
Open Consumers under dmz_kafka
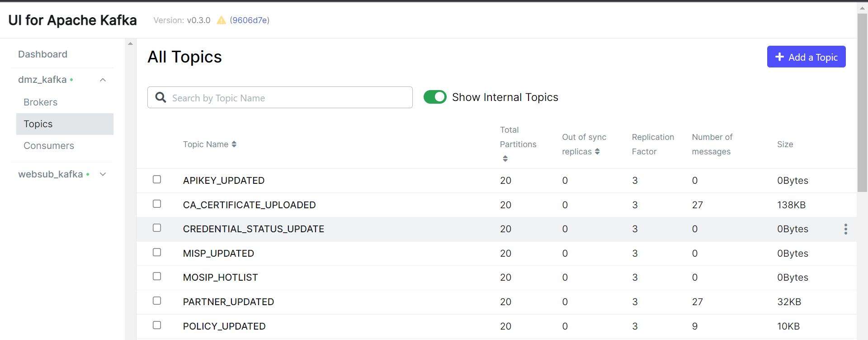(x=49, y=146)
